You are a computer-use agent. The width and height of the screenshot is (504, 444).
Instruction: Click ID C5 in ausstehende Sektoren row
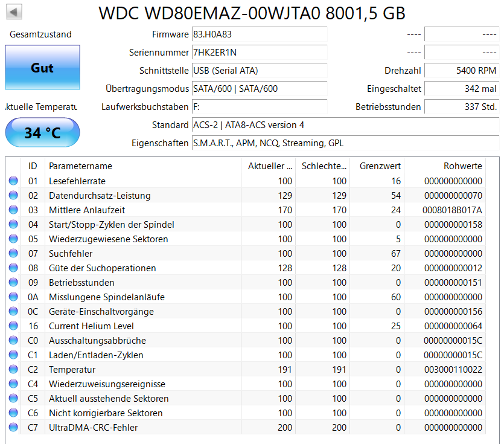33,398
